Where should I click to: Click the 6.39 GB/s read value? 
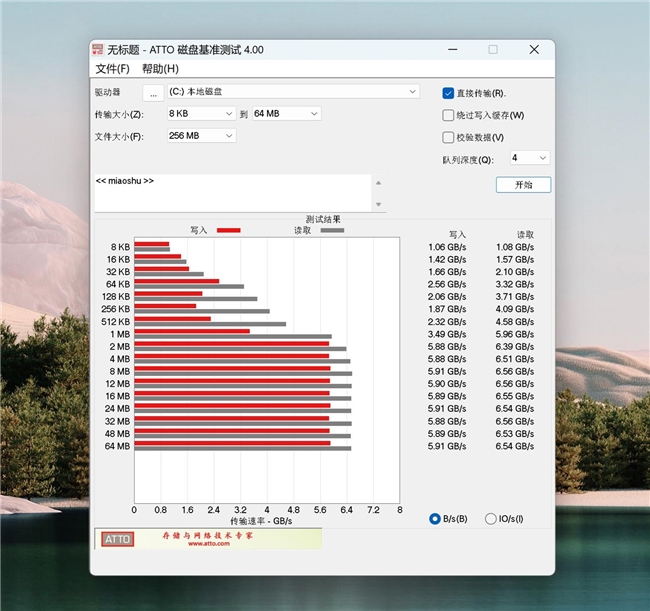(x=515, y=347)
